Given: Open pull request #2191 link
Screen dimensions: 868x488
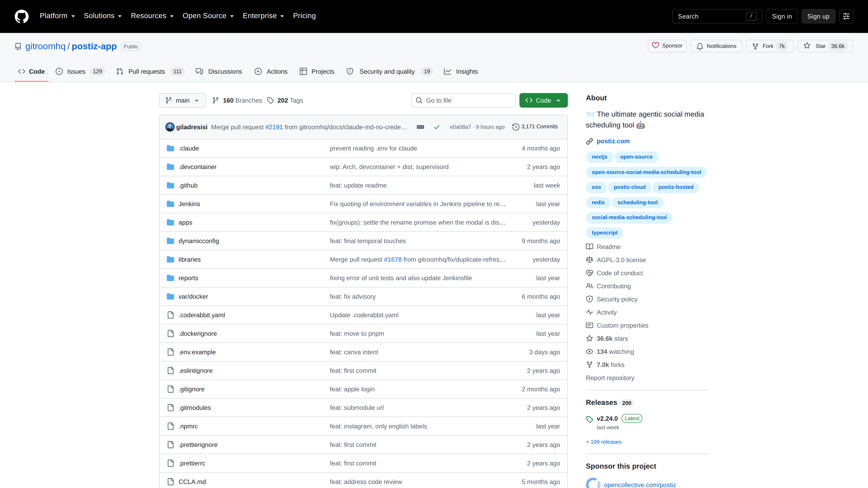Looking at the screenshot, I should (274, 127).
